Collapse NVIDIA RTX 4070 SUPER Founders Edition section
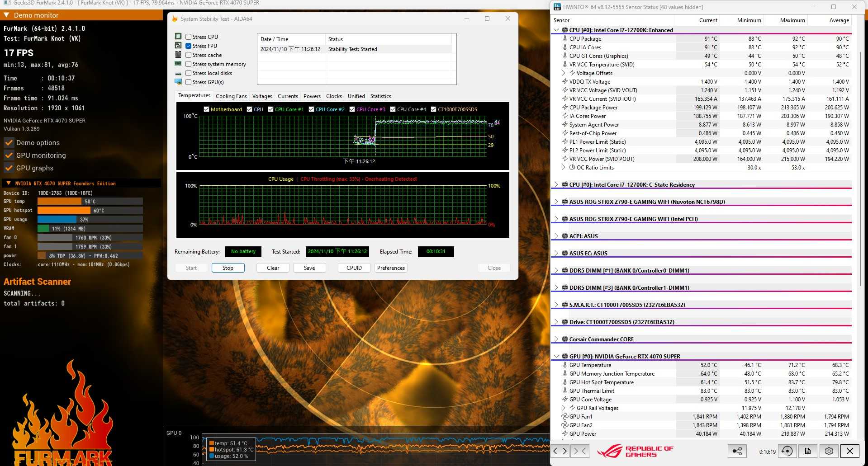The width and height of the screenshot is (868, 466). click(x=8, y=183)
